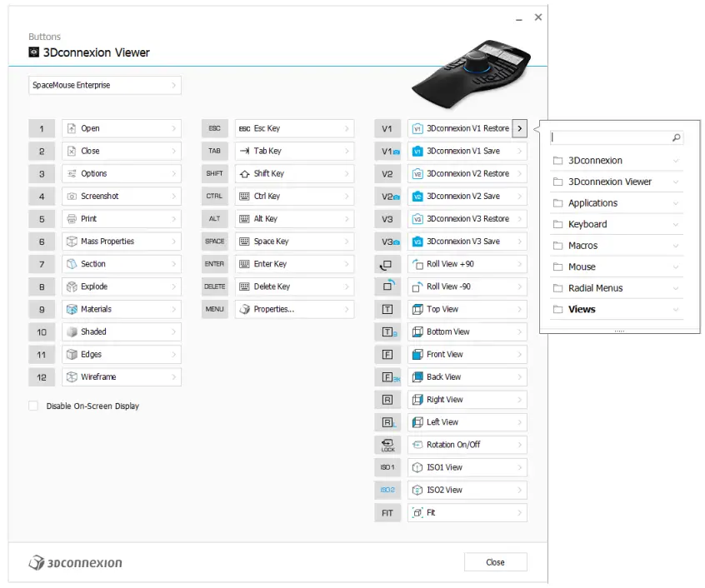This screenshot has width=705, height=588.
Task: Click the Materials sphere icon
Action: pyautogui.click(x=71, y=309)
